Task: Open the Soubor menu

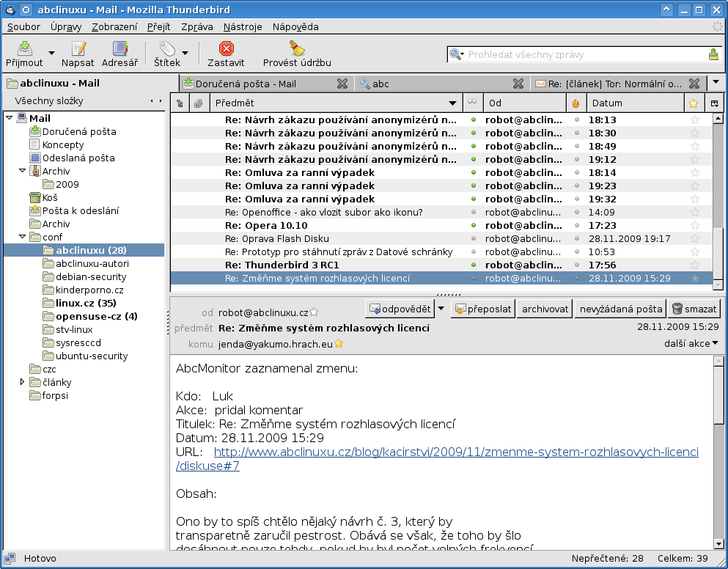Action: click(x=23, y=27)
